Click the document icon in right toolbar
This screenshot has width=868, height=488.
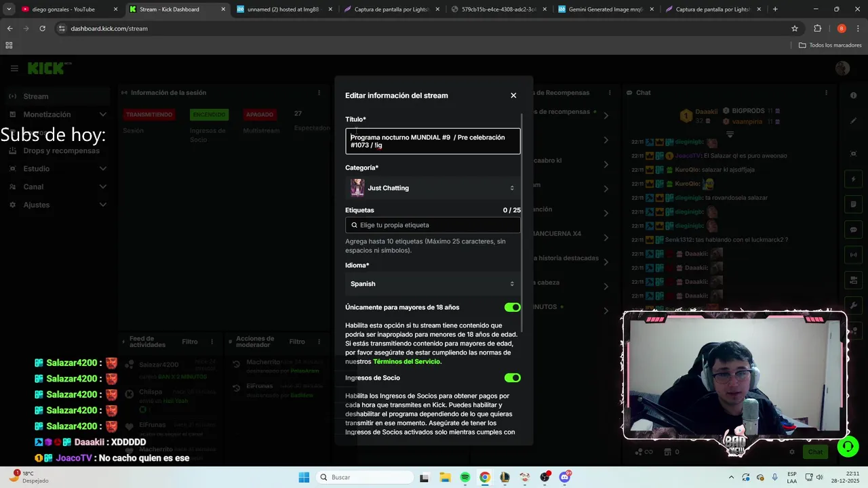(854, 204)
